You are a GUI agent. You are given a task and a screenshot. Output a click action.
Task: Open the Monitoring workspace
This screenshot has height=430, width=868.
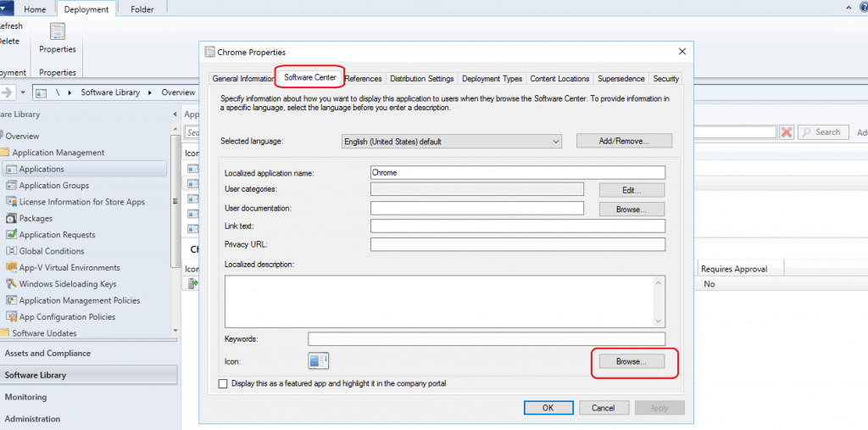(x=89, y=397)
